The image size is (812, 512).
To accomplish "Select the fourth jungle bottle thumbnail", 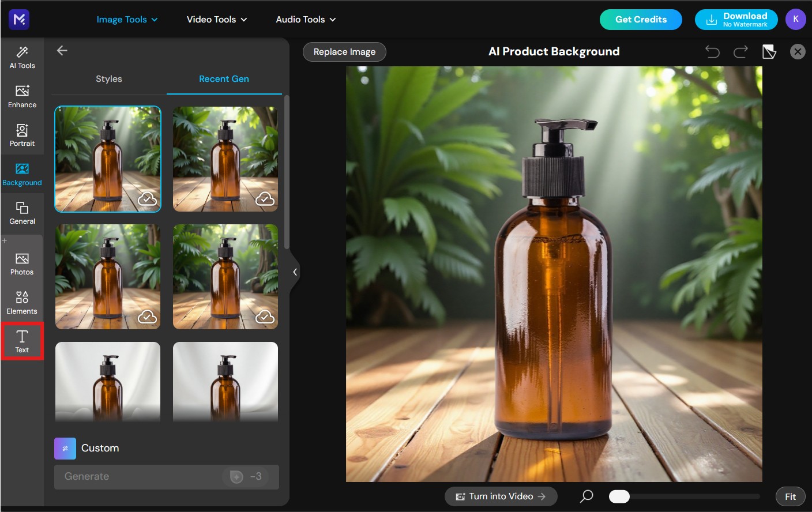I will coord(225,277).
